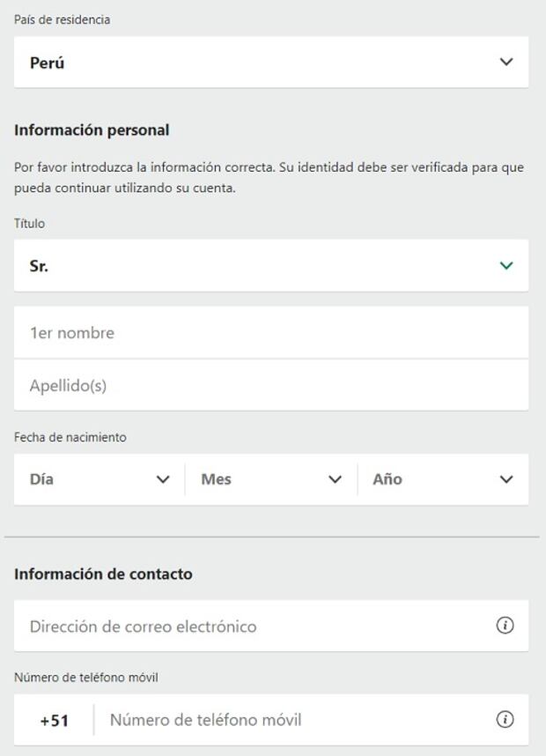Open the País de residencia selector showing Perú
Viewport: 546px width, 756px height.
click(264, 63)
